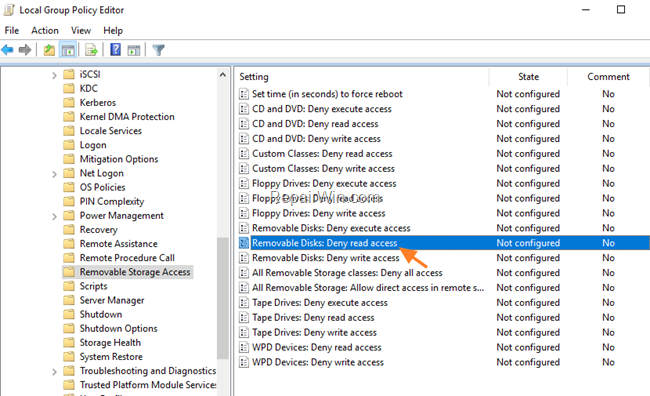Click the folder icon beside Removable Storage Access
The height and width of the screenshot is (396, 650).
[x=69, y=272]
